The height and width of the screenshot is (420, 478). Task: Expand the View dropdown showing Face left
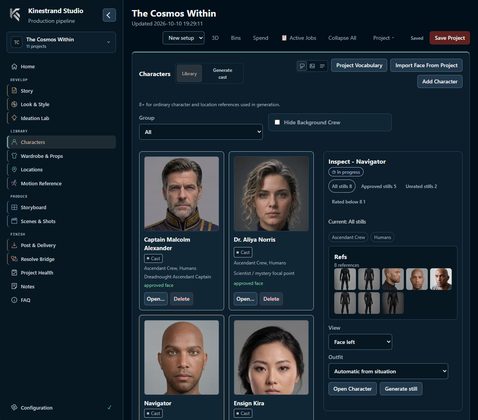point(360,342)
